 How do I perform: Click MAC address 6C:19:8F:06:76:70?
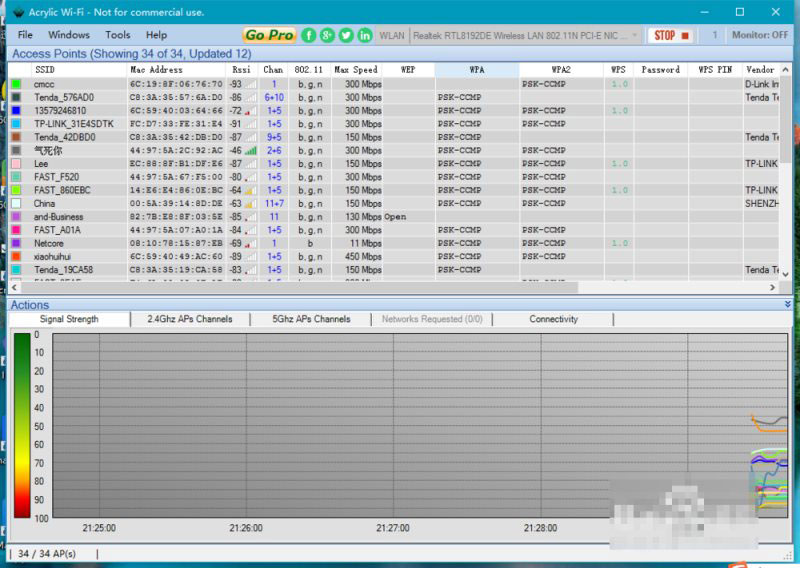tap(176, 84)
